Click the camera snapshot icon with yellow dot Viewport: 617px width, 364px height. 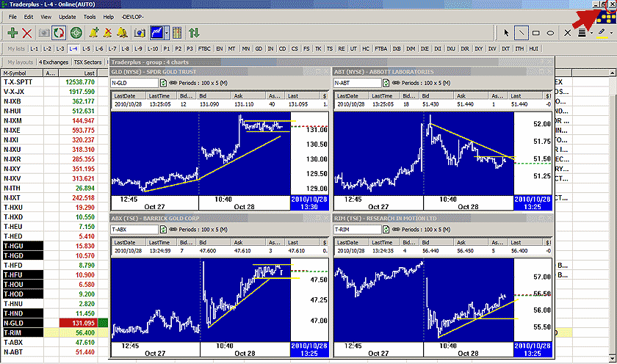tap(140, 33)
